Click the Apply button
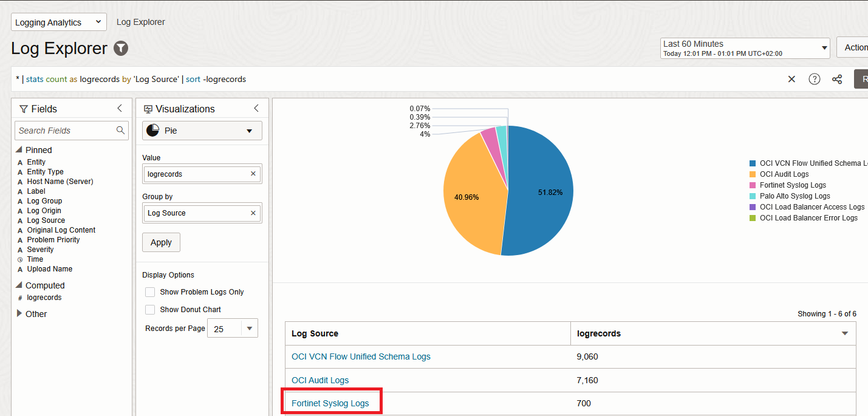Image resolution: width=868 pixels, height=416 pixels. (x=161, y=242)
